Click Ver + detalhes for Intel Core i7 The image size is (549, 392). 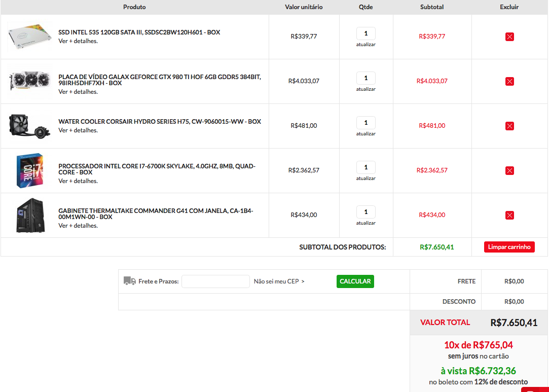tap(78, 181)
